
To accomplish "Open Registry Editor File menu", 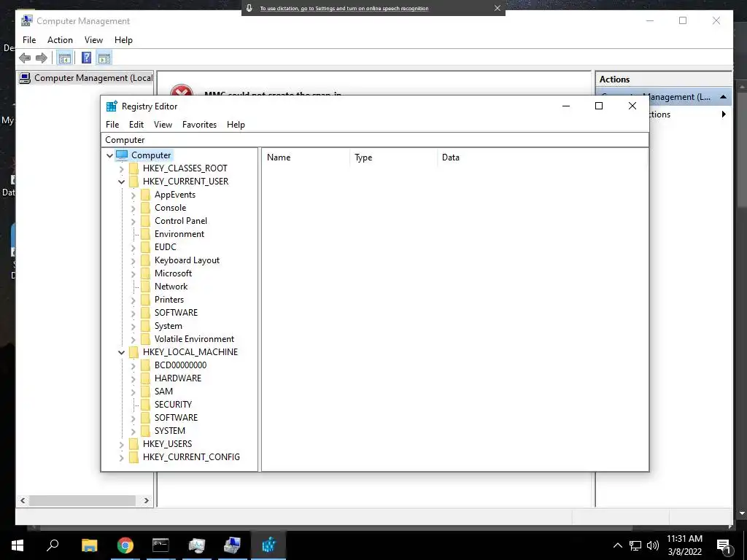I will click(112, 125).
